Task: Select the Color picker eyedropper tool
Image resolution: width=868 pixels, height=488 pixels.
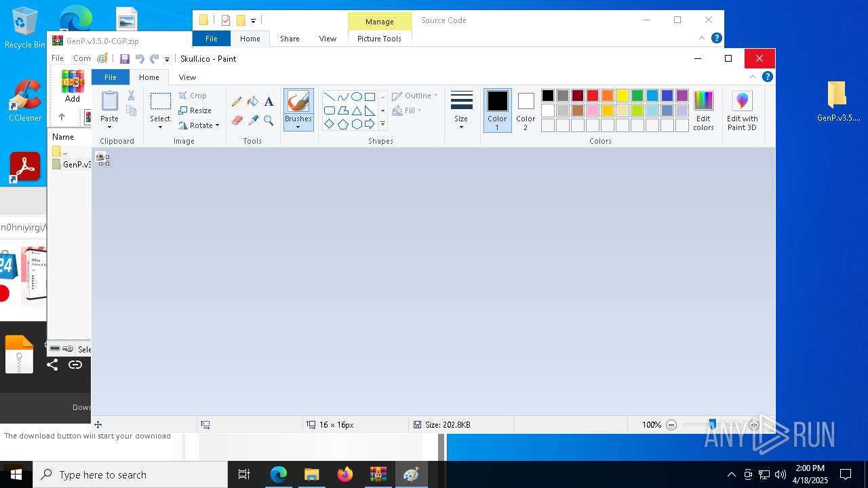Action: [253, 121]
